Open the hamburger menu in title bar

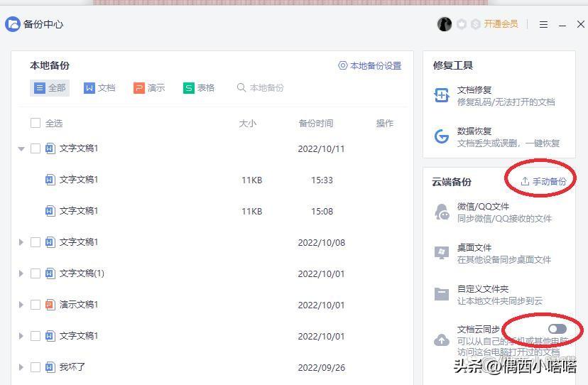543,24
